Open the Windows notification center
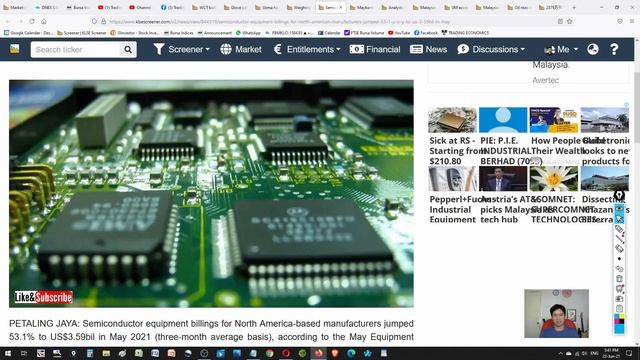The image size is (640, 360). (629, 353)
